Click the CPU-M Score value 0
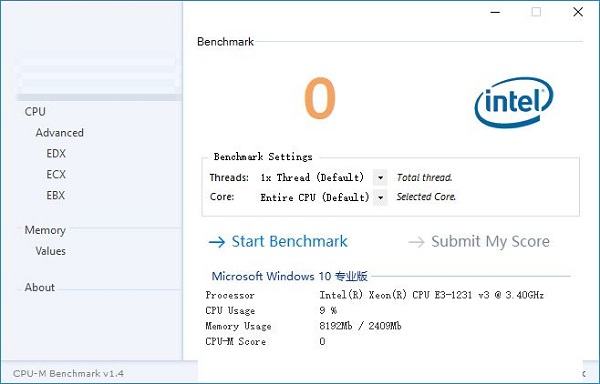The height and width of the screenshot is (384, 600). 322,342
